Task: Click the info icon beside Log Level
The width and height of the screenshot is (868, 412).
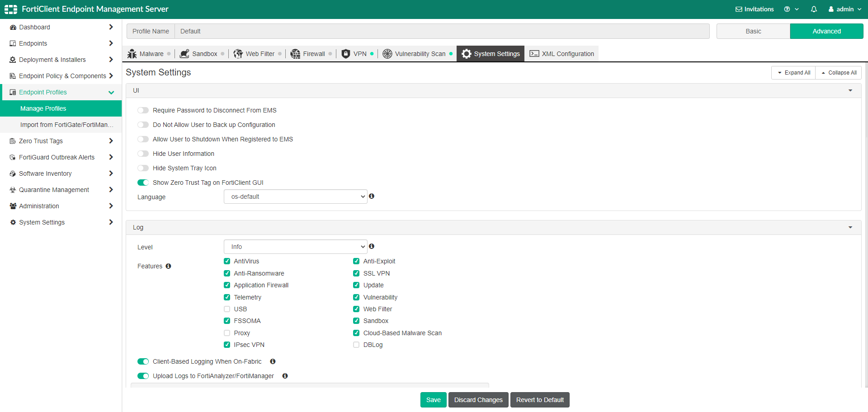Action: point(372,246)
